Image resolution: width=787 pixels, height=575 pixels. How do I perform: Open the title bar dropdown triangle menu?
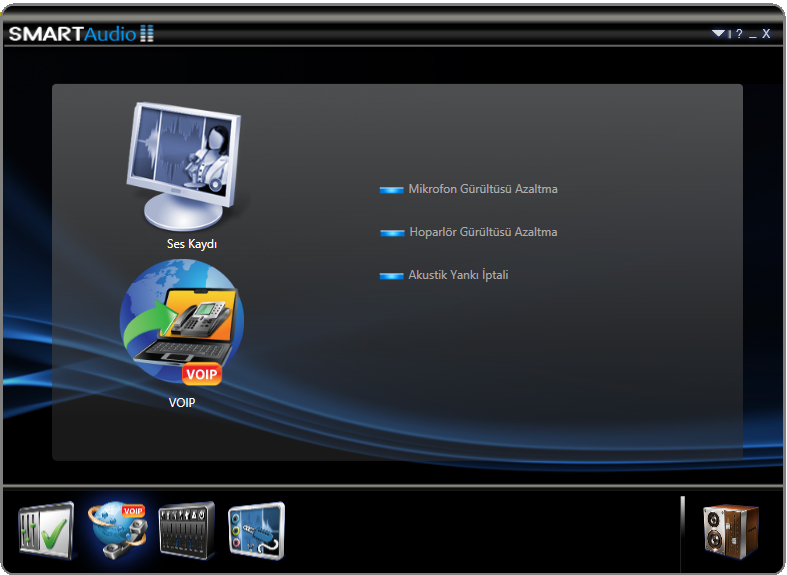pos(718,34)
